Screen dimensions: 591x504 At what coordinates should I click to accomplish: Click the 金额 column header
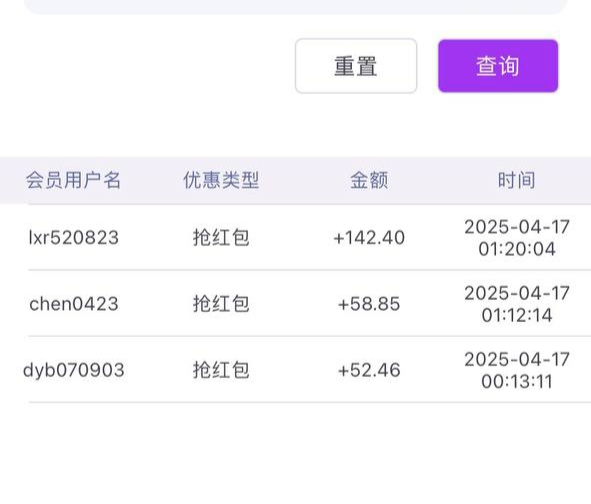[369, 180]
